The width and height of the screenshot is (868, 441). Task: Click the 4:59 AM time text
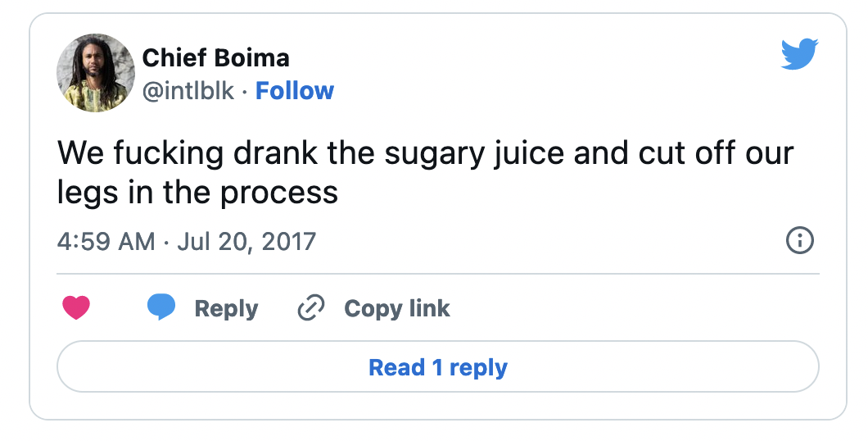click(106, 242)
